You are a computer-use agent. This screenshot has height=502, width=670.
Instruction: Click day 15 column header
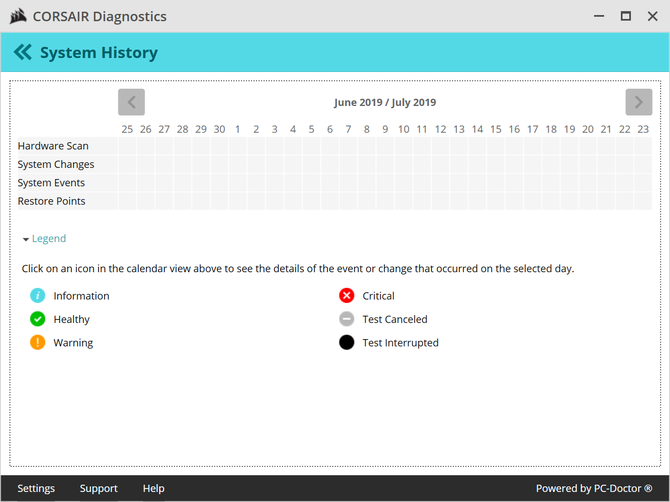(x=496, y=129)
